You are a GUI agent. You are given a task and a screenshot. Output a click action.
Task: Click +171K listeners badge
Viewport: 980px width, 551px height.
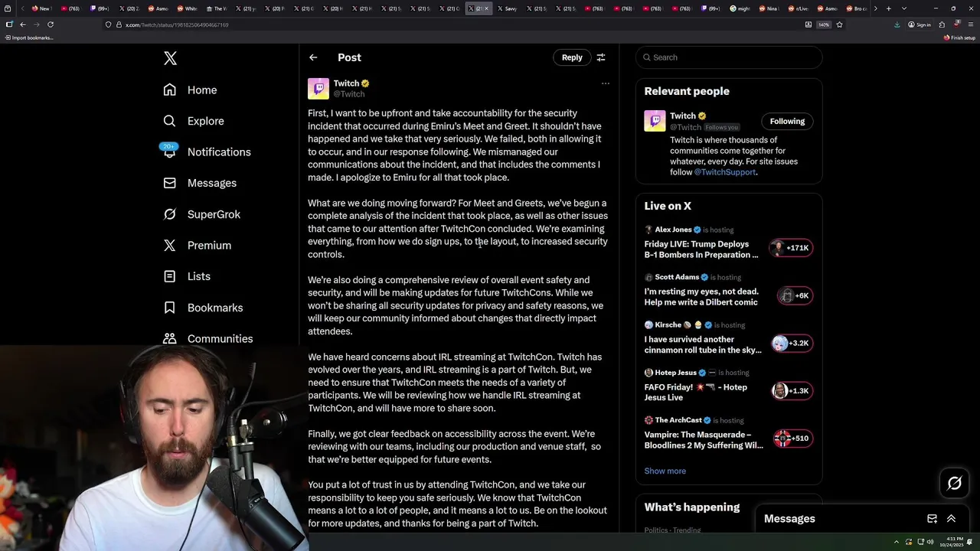(x=792, y=248)
